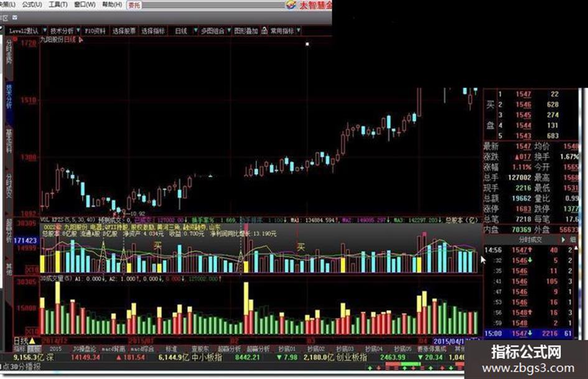Select the 抄底04 indicator tab
The height and width of the screenshot is (379, 588).
click(374, 349)
